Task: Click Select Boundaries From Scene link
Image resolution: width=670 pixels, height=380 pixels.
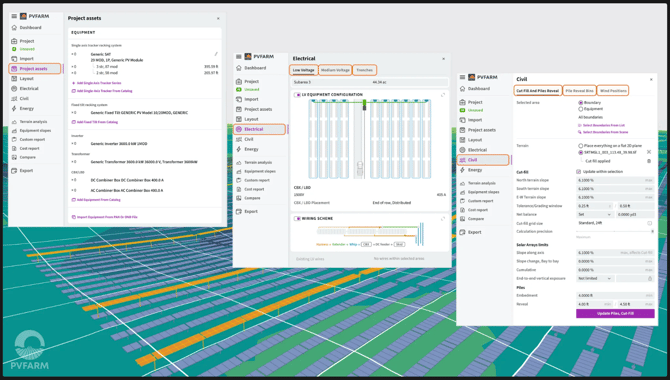Action: 603,132
